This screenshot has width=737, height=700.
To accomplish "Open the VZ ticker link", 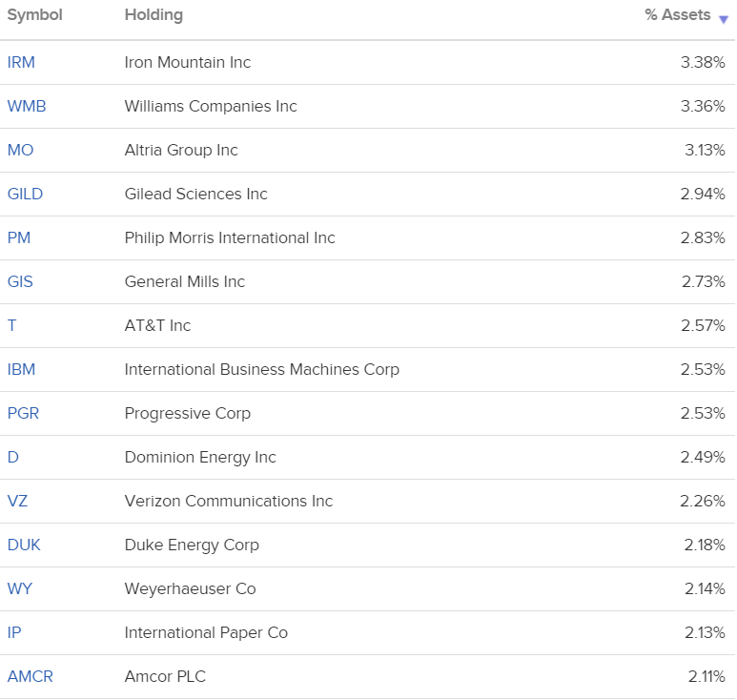I will (17, 501).
